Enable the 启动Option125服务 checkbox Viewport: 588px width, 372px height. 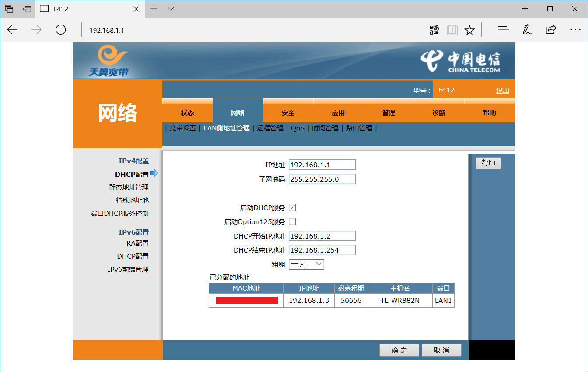[291, 221]
